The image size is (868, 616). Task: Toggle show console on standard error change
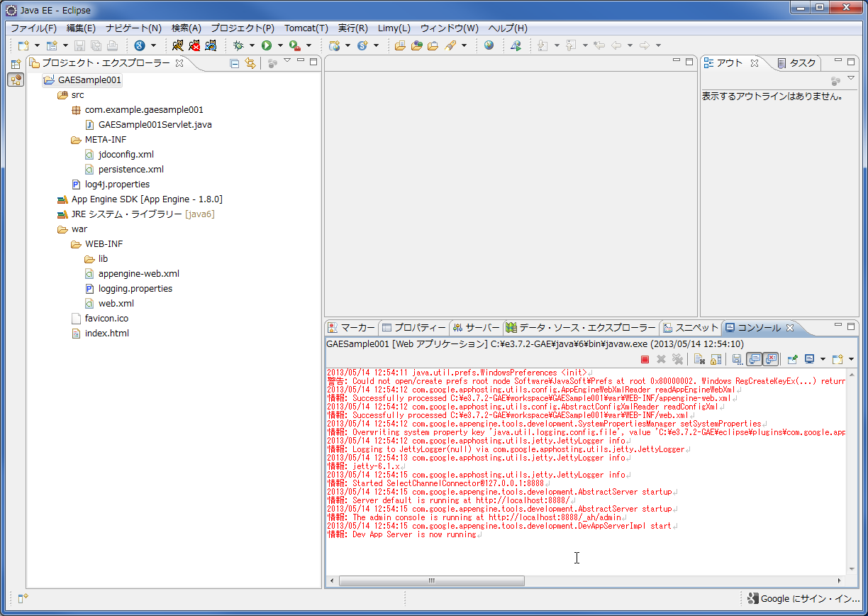(772, 360)
